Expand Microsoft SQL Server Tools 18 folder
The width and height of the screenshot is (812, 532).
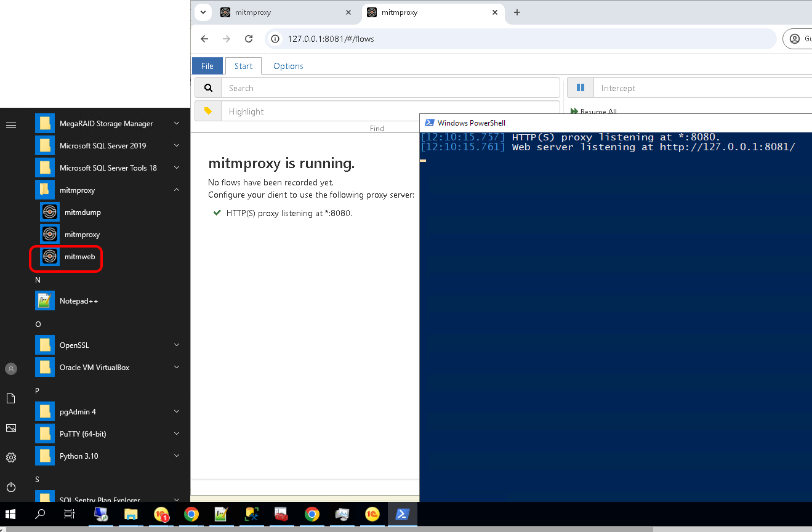(177, 168)
